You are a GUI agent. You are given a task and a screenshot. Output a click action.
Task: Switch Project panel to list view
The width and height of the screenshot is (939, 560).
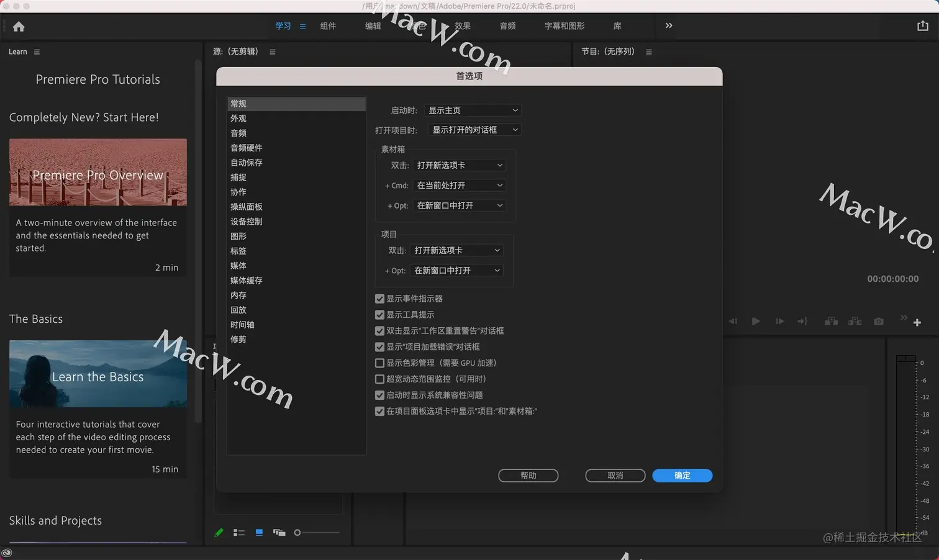239,533
